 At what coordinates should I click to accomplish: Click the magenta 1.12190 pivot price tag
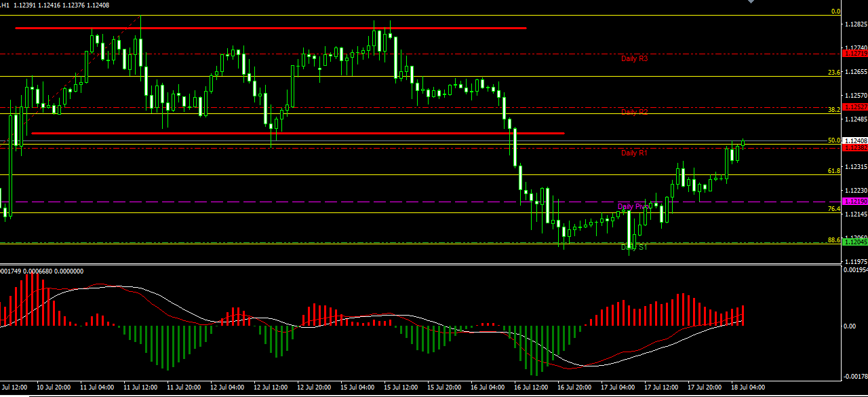(854, 202)
